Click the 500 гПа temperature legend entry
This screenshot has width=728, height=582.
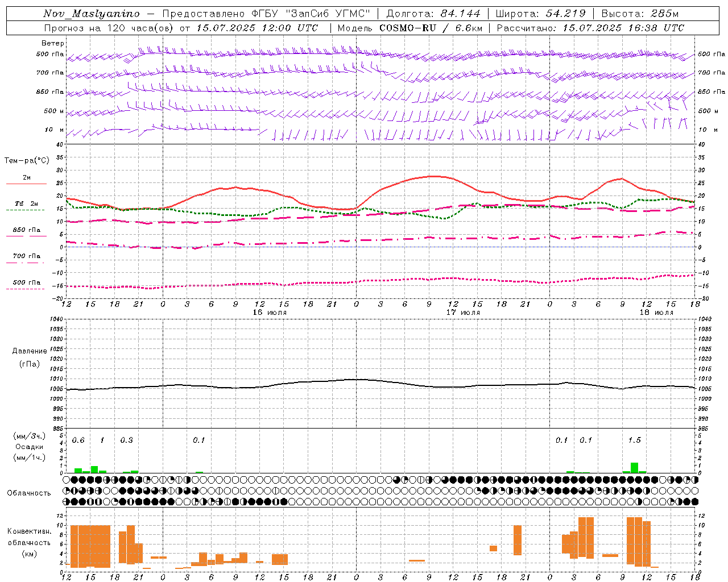[27, 282]
